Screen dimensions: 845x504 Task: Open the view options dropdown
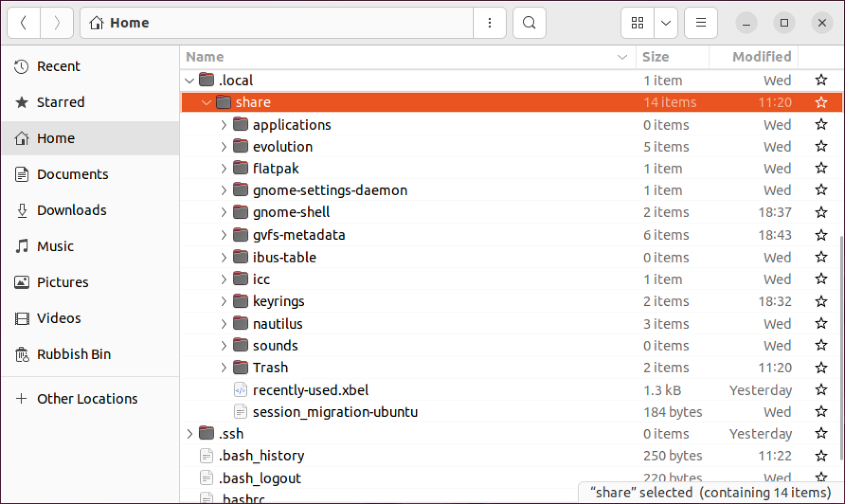pos(666,23)
